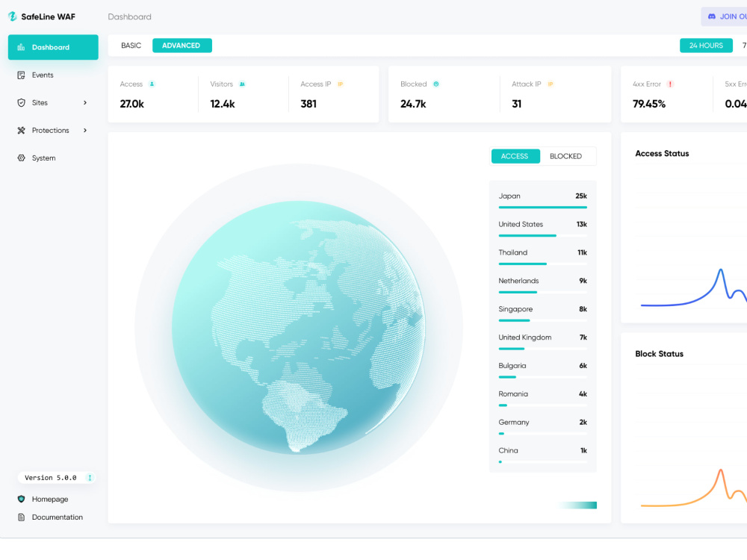Image resolution: width=747 pixels, height=560 pixels.
Task: Click the United States access progress bar
Action: point(542,236)
